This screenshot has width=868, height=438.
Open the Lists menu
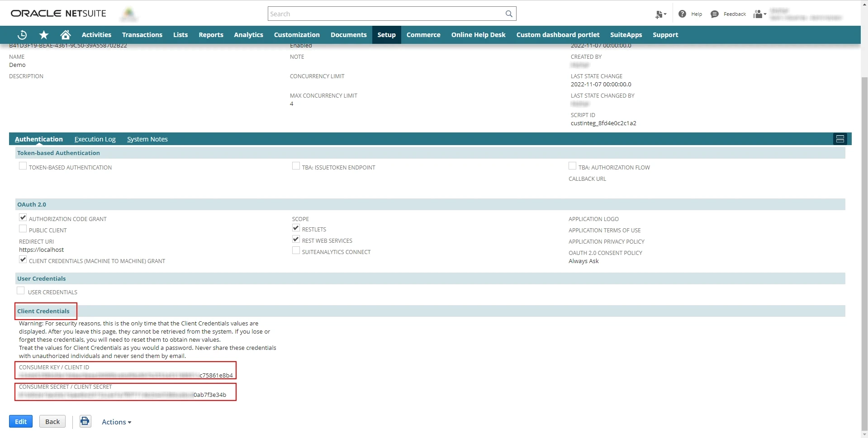tap(180, 35)
